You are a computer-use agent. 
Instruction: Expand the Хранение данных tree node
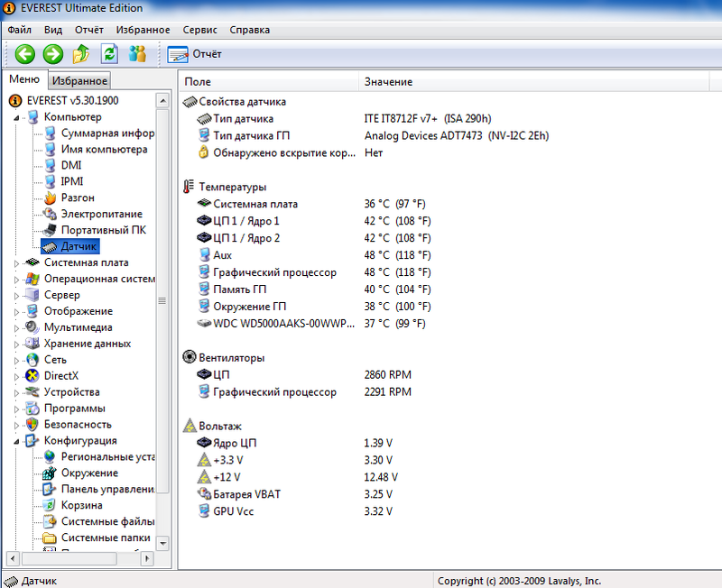pos(16,345)
